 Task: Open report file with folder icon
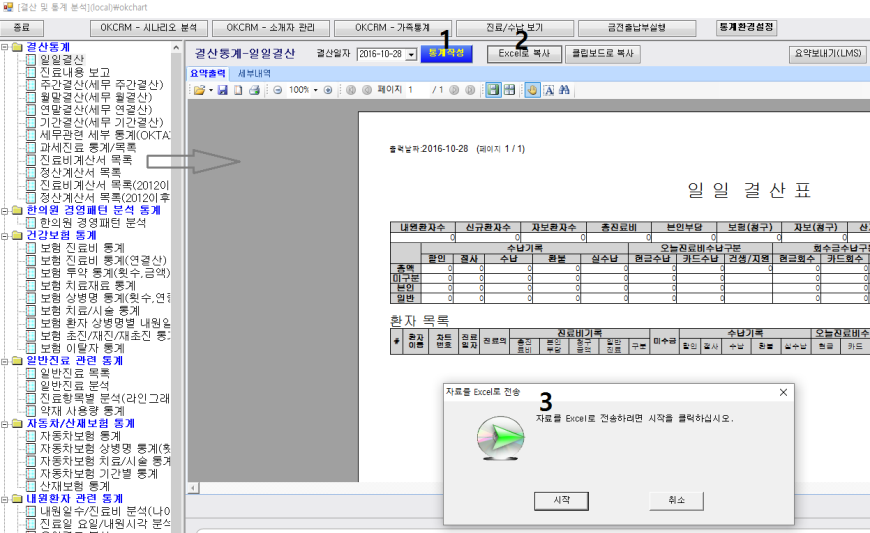click(x=199, y=90)
